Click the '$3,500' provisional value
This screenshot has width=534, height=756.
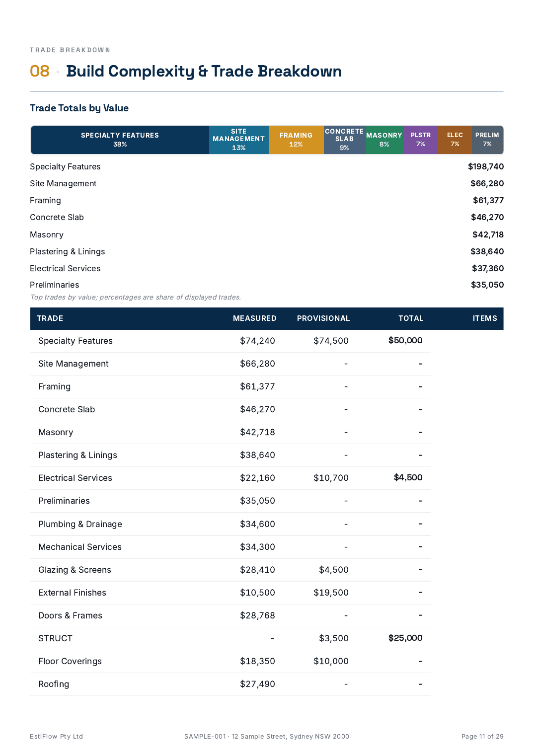334,639
